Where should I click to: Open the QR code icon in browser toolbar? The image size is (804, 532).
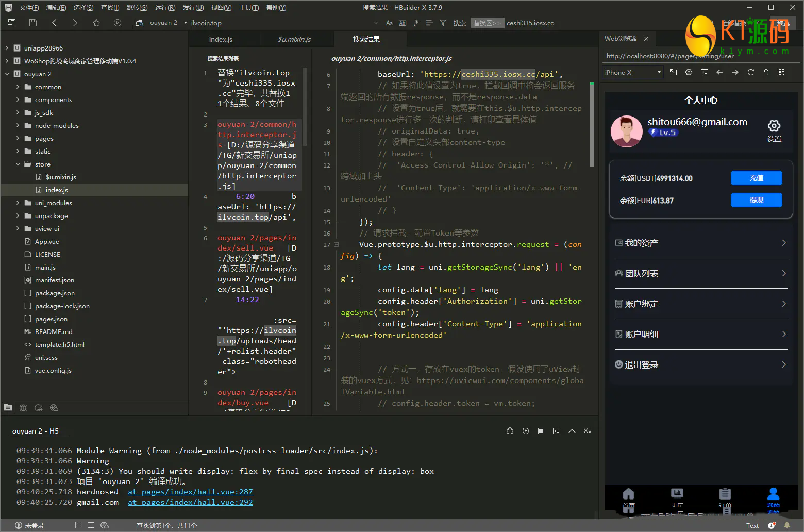[x=781, y=73]
